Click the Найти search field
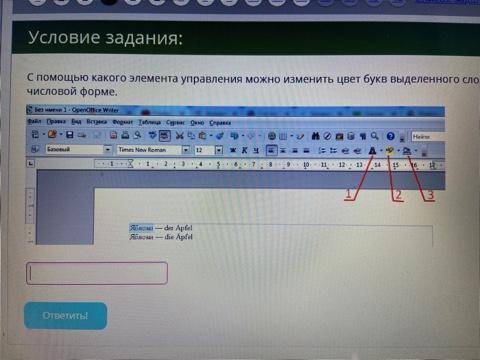This screenshot has width=480, height=360. [x=428, y=136]
